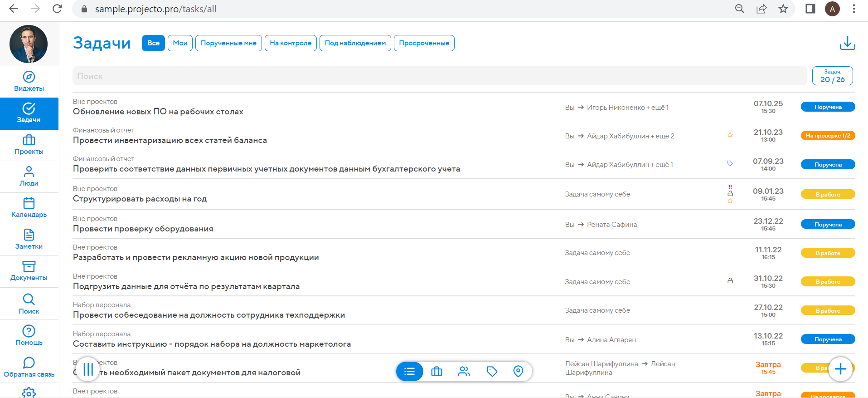This screenshot has width=868, height=398.
Task: Add new task with plus button
Action: coord(840,369)
